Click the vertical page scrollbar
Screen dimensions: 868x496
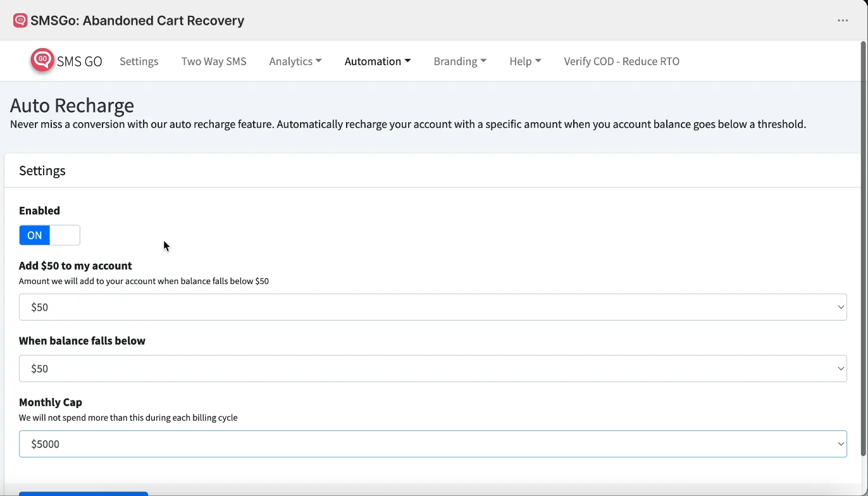[863, 249]
